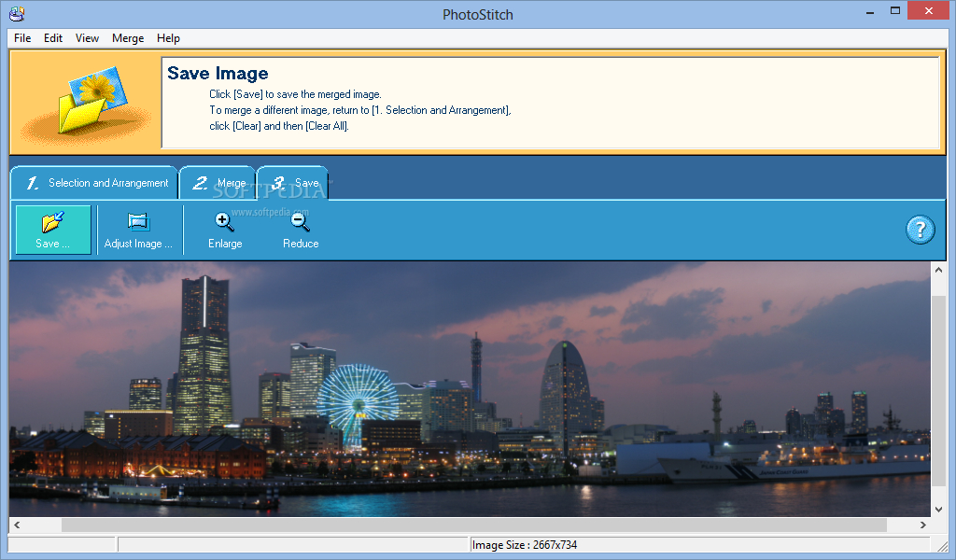Click the vertical scrollbar thumb
Screen dimensions: 956x560
[938, 390]
